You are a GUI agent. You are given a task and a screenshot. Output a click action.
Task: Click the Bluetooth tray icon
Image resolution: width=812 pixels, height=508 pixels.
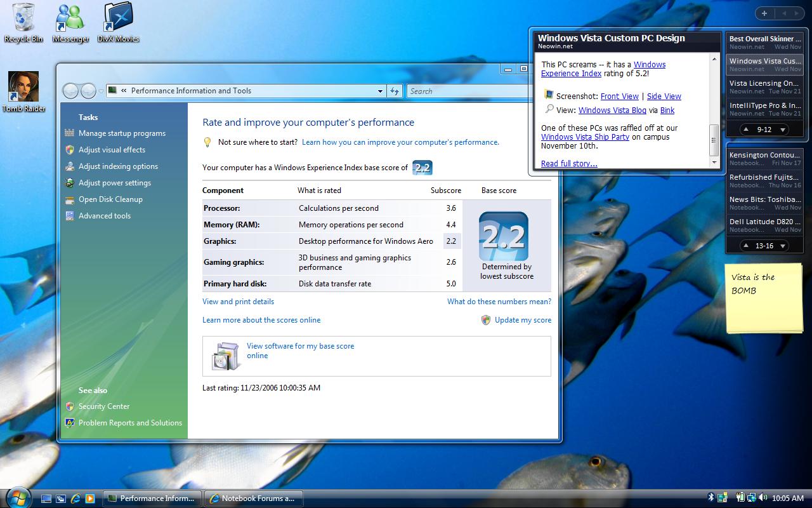tap(711, 498)
